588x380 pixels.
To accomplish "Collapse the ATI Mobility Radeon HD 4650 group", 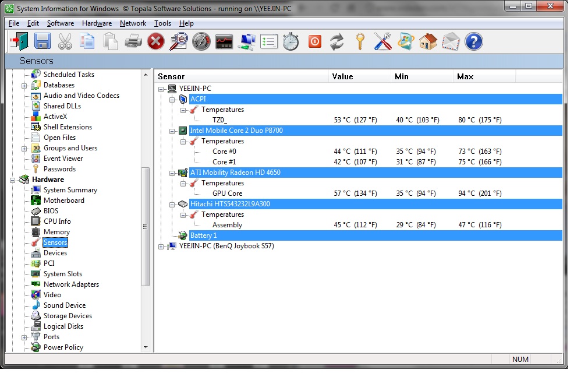I will click(172, 173).
